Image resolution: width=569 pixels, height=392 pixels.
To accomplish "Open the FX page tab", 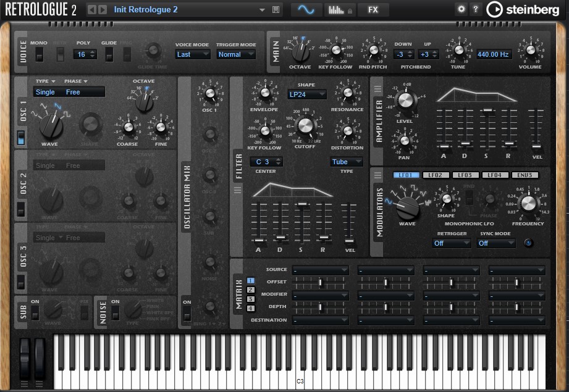I will [x=373, y=10].
